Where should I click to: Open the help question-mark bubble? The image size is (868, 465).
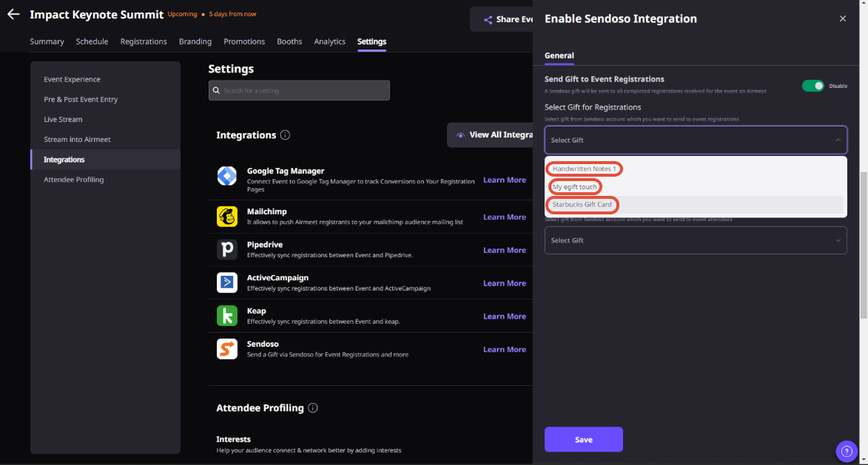(847, 451)
